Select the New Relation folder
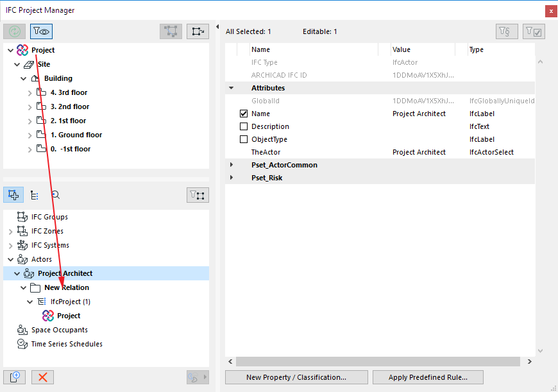Image resolution: width=558 pixels, height=392 pixels. (67, 287)
